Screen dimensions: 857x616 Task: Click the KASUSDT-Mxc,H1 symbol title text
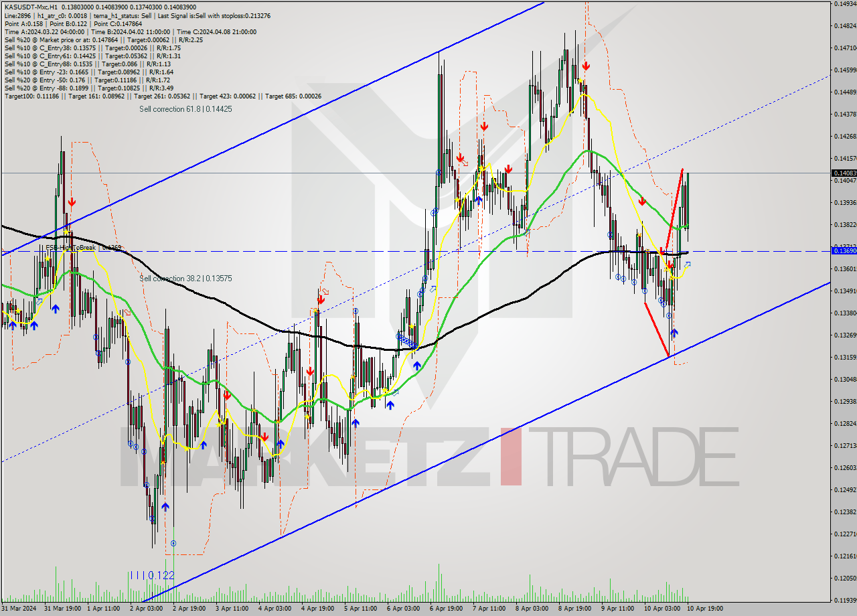[31, 7]
